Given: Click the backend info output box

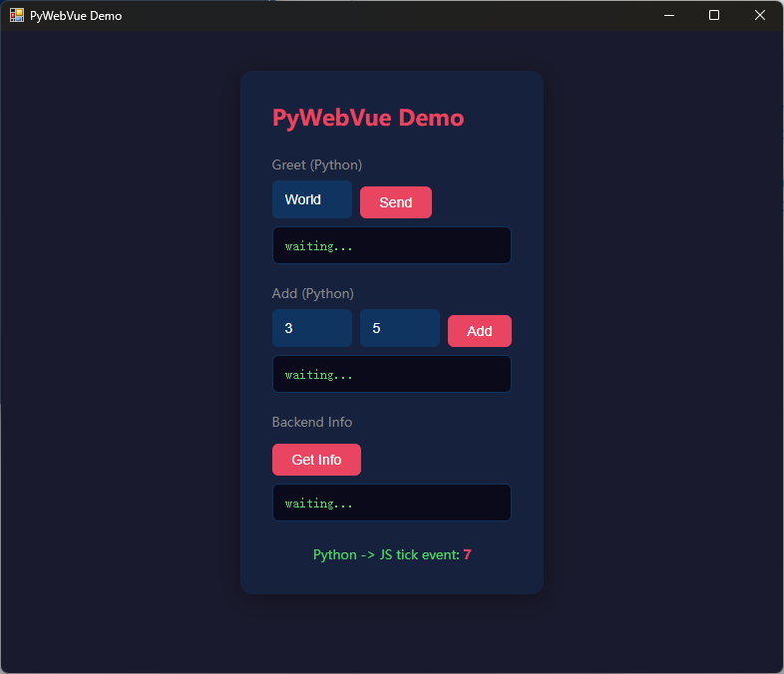Looking at the screenshot, I should [391, 503].
